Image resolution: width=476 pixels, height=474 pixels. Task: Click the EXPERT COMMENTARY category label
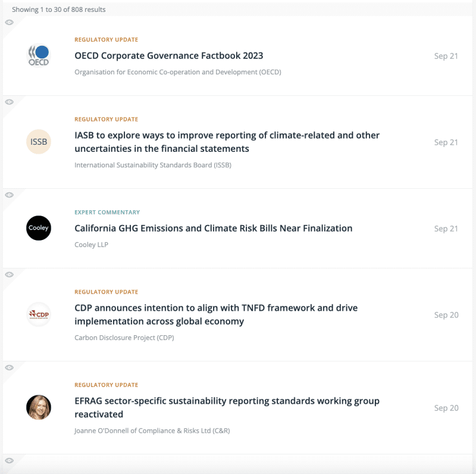[x=107, y=212]
